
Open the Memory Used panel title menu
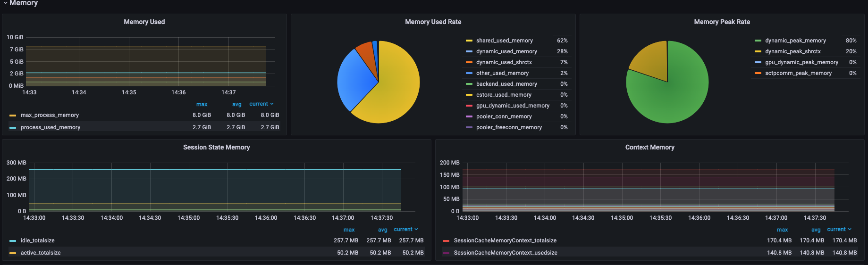click(144, 22)
